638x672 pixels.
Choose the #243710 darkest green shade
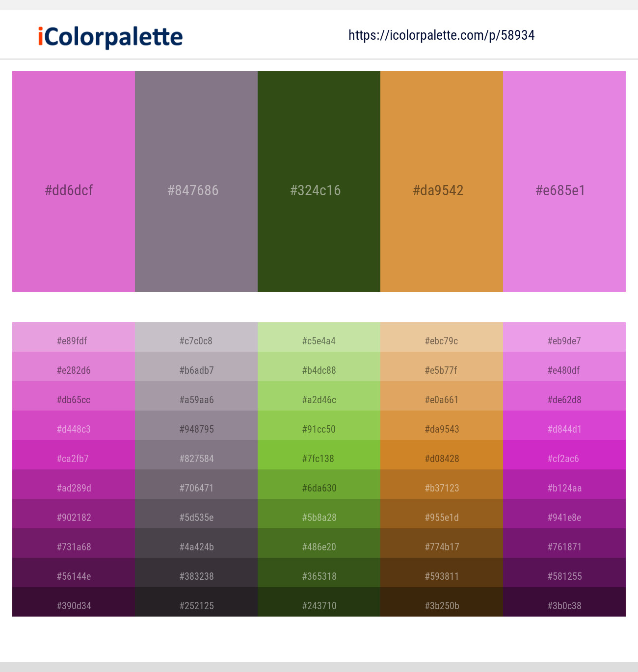point(319,602)
